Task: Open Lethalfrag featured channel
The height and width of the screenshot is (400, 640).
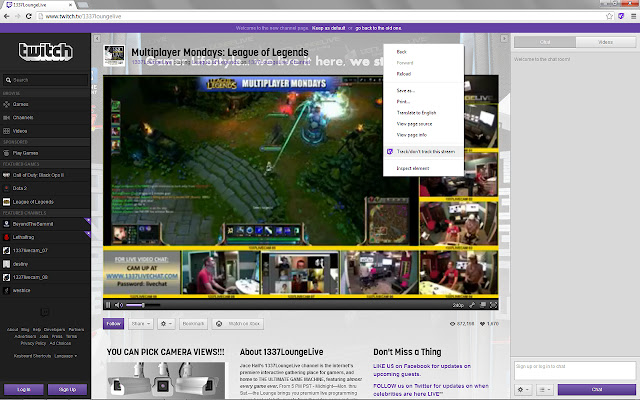Action: click(45, 237)
